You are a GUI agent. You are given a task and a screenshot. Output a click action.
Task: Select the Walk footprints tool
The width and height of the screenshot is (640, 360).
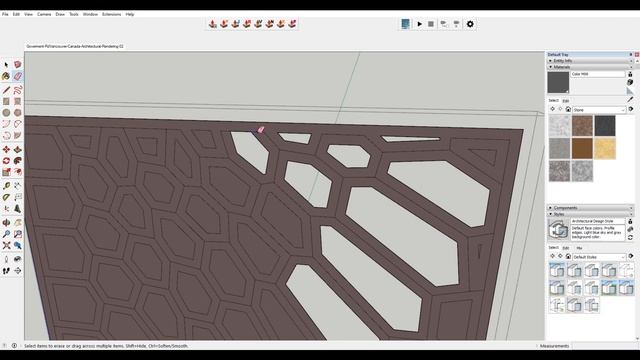tap(6, 270)
